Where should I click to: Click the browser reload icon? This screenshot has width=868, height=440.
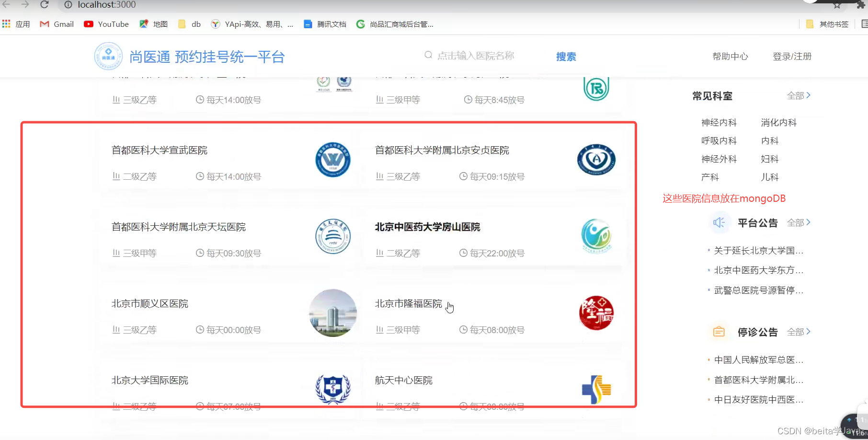pyautogui.click(x=45, y=5)
